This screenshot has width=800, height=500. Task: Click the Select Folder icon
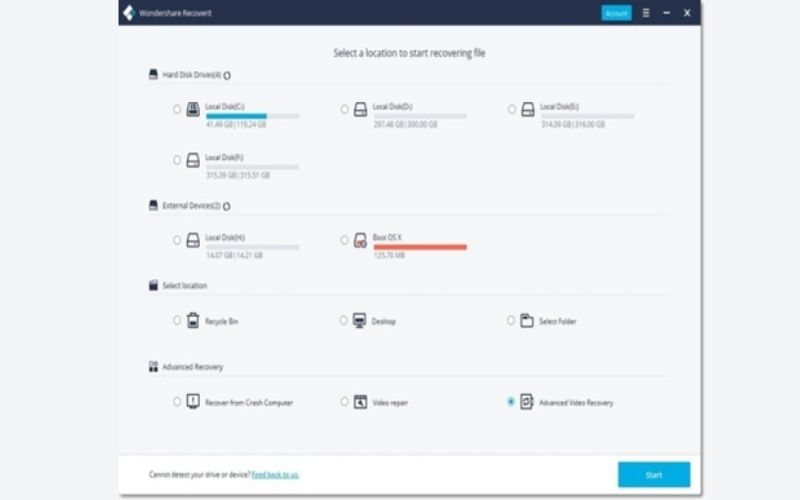(x=527, y=321)
